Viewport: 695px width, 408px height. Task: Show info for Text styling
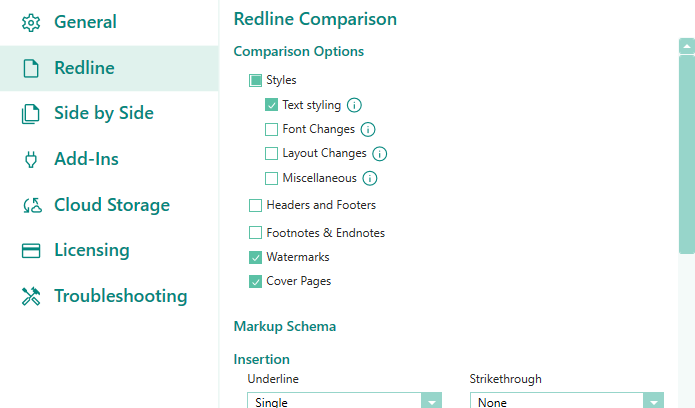354,105
